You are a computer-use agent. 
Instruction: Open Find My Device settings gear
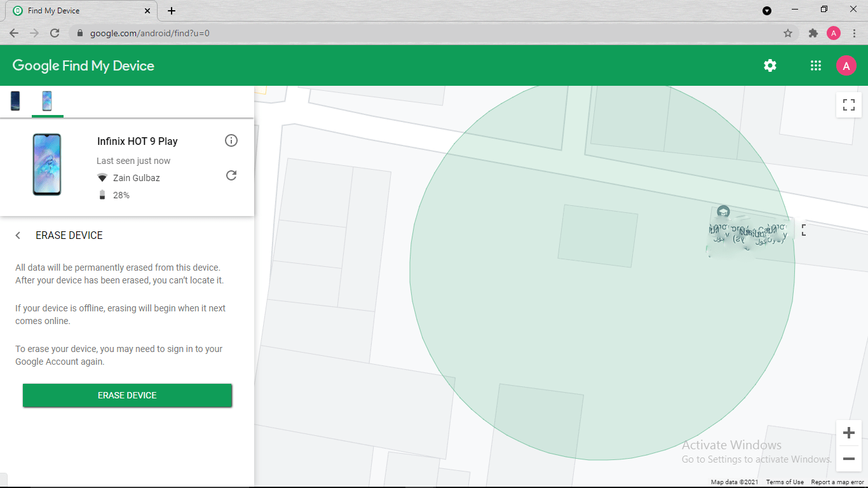(x=770, y=65)
